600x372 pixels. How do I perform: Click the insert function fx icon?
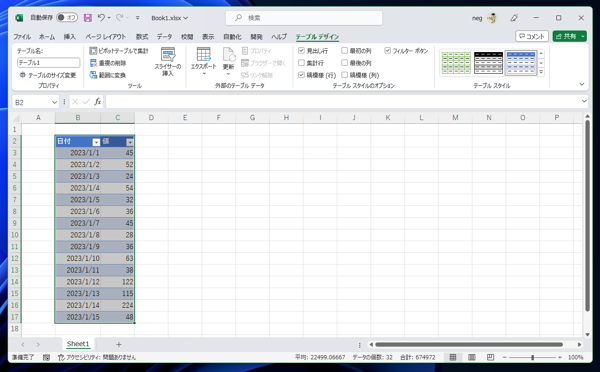98,102
